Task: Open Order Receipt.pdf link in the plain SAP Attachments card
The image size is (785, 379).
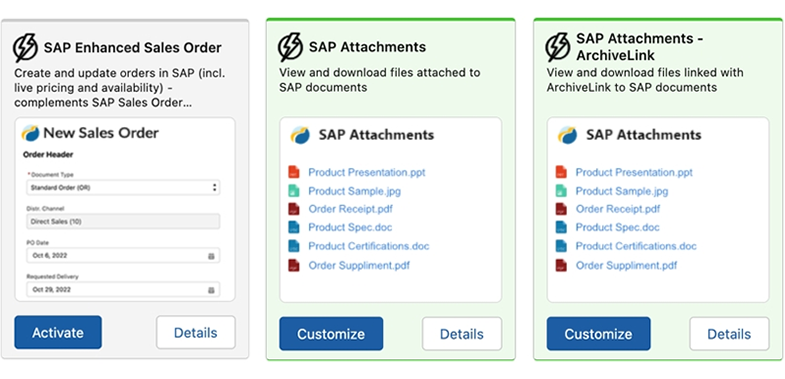Action: tap(350, 209)
